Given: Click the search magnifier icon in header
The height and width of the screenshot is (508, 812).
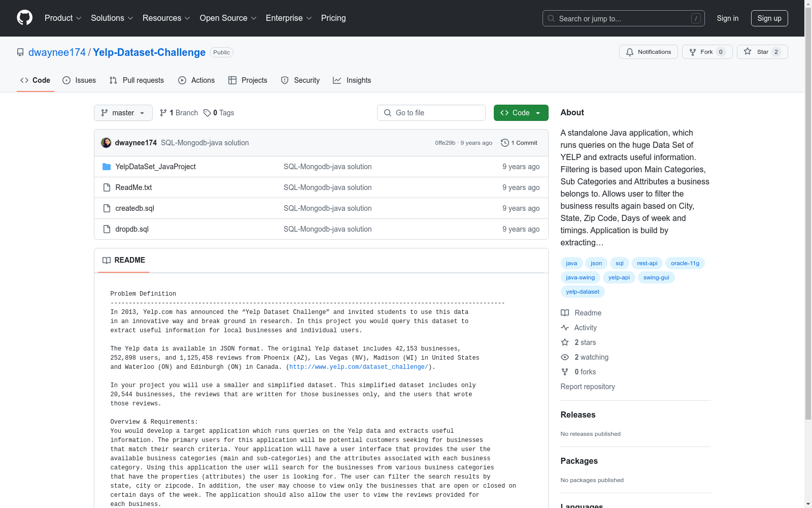Looking at the screenshot, I should [x=551, y=18].
